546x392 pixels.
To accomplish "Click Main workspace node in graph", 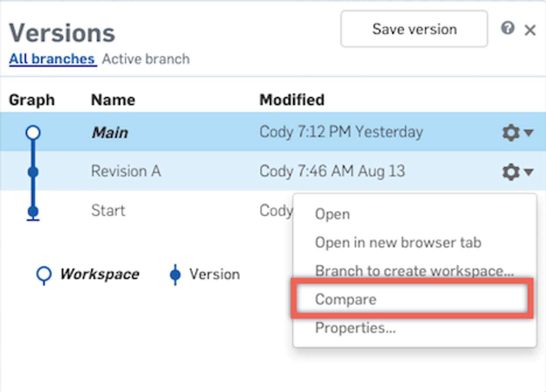I will click(33, 132).
